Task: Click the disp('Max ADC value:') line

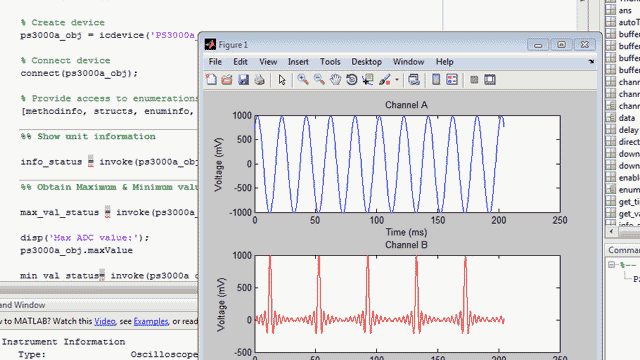Action: 85,238
